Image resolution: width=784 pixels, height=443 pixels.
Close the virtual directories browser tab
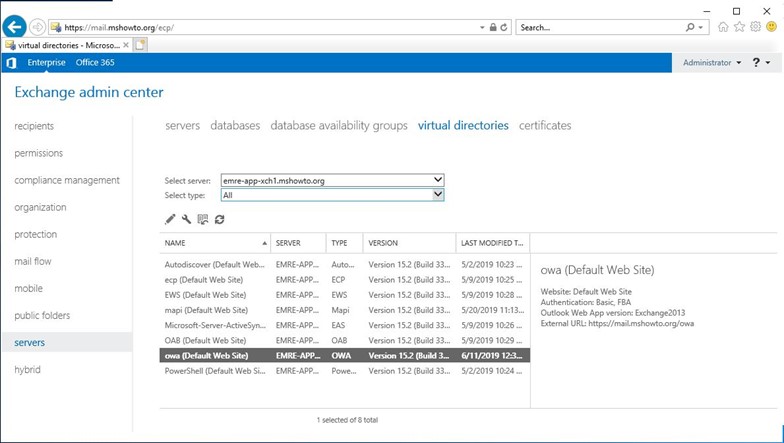click(x=126, y=45)
